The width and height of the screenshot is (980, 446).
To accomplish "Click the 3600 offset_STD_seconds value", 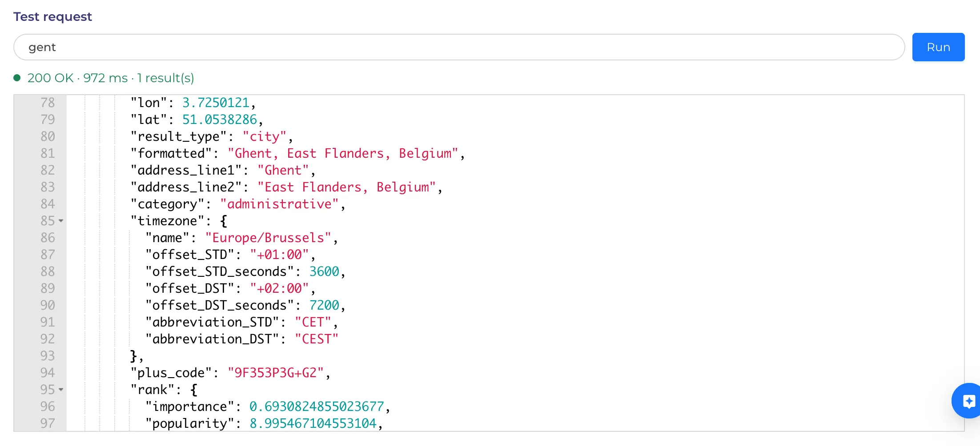I will (x=324, y=271).
